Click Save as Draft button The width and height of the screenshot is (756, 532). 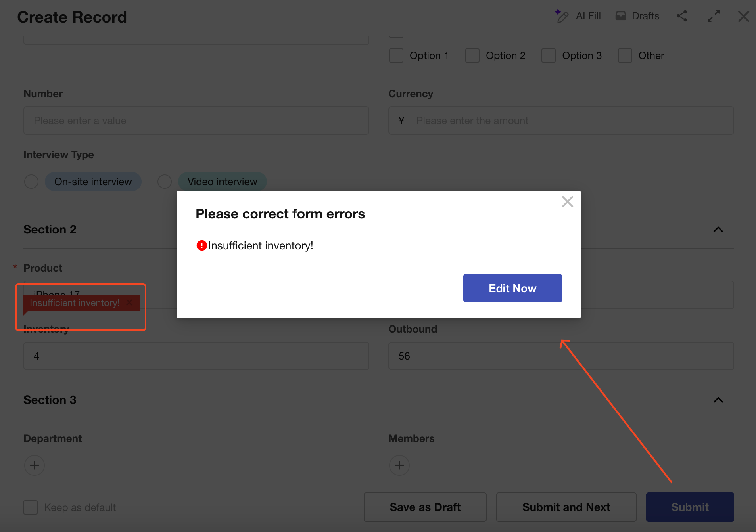click(425, 507)
